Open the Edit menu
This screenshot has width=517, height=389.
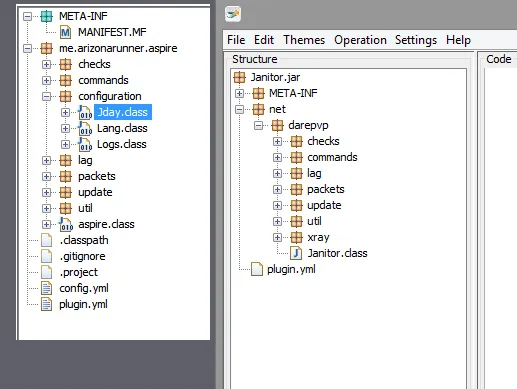pyautogui.click(x=264, y=40)
